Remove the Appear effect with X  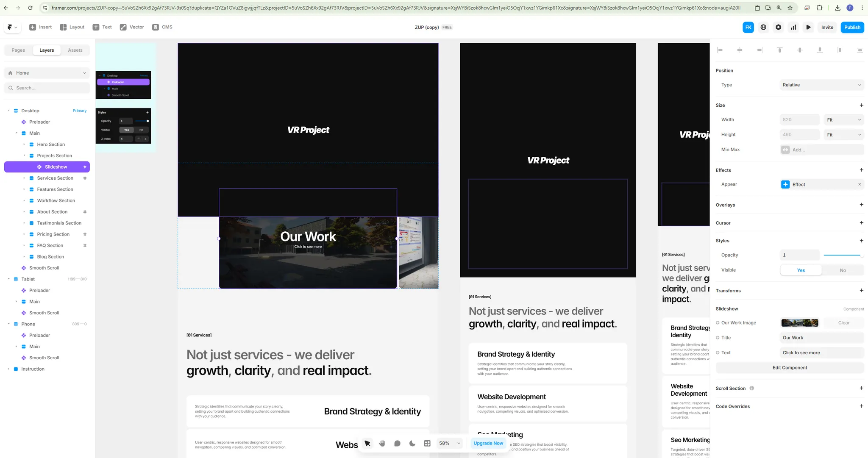pyautogui.click(x=859, y=184)
